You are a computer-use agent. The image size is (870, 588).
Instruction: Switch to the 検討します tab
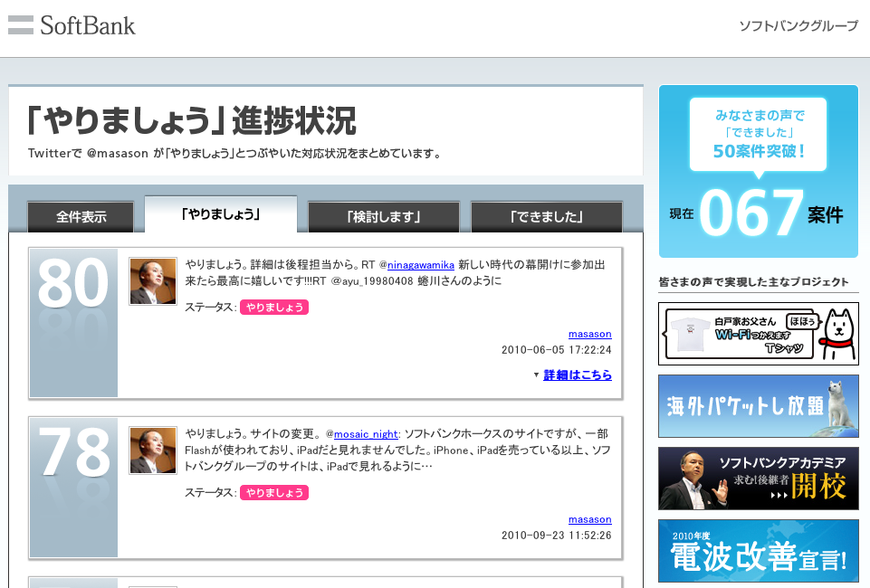(x=383, y=216)
